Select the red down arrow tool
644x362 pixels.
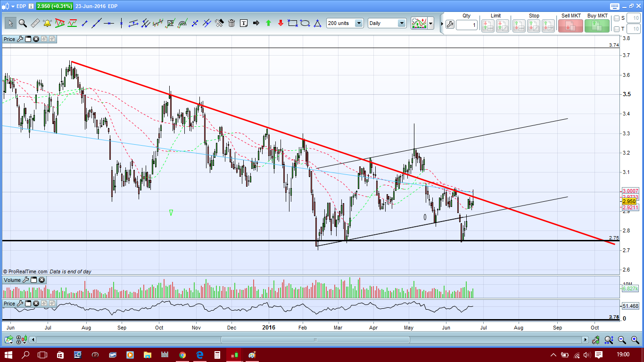[281, 23]
